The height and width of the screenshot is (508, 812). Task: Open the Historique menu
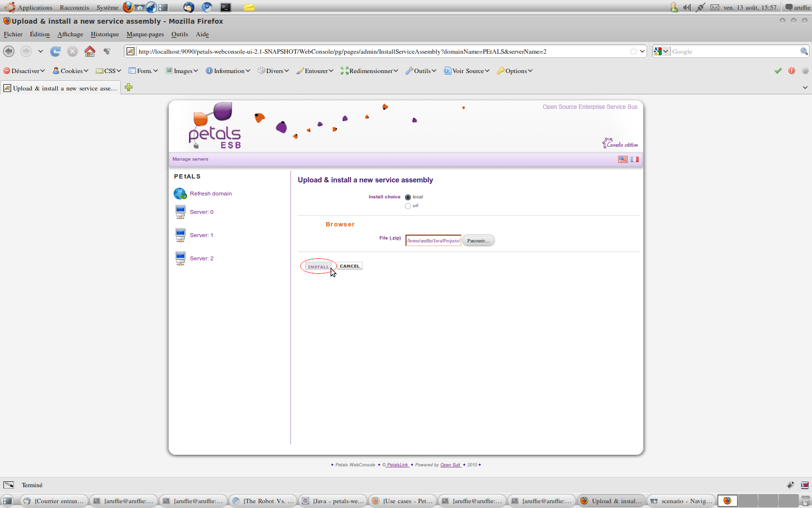click(104, 34)
